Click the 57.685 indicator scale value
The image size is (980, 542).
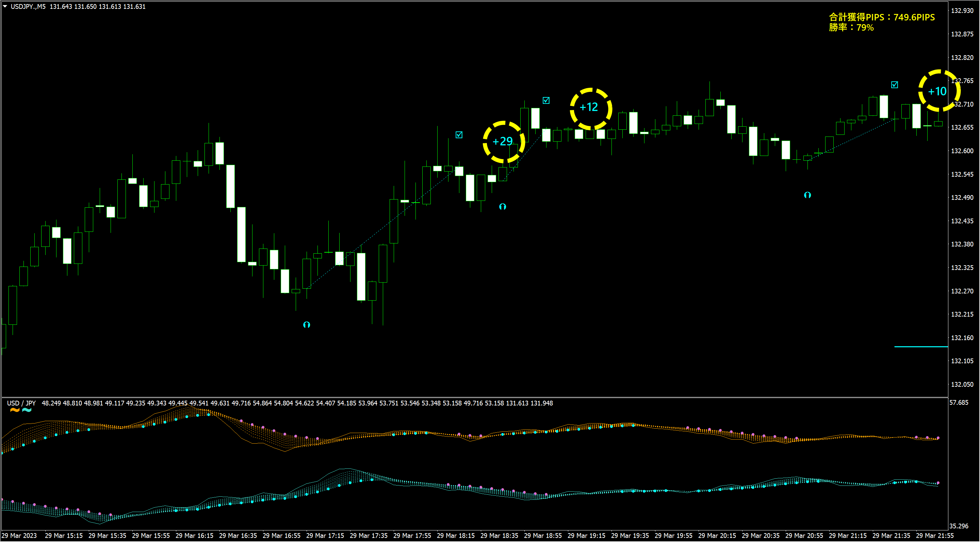pos(959,403)
